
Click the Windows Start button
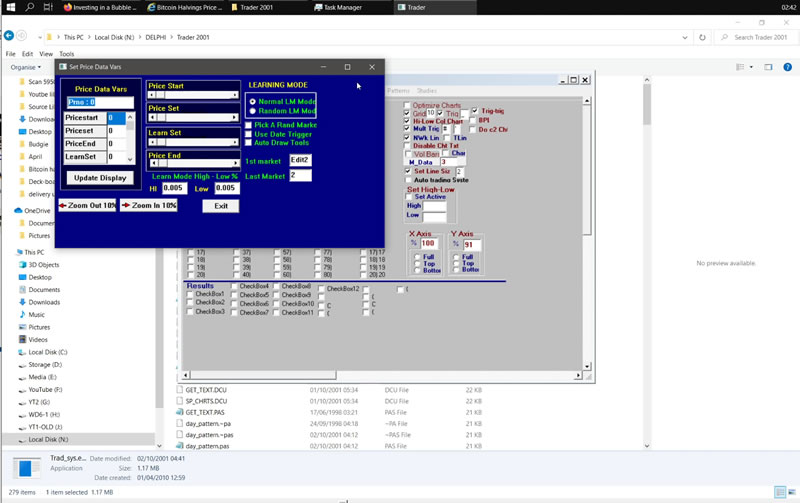pyautogui.click(x=9, y=7)
